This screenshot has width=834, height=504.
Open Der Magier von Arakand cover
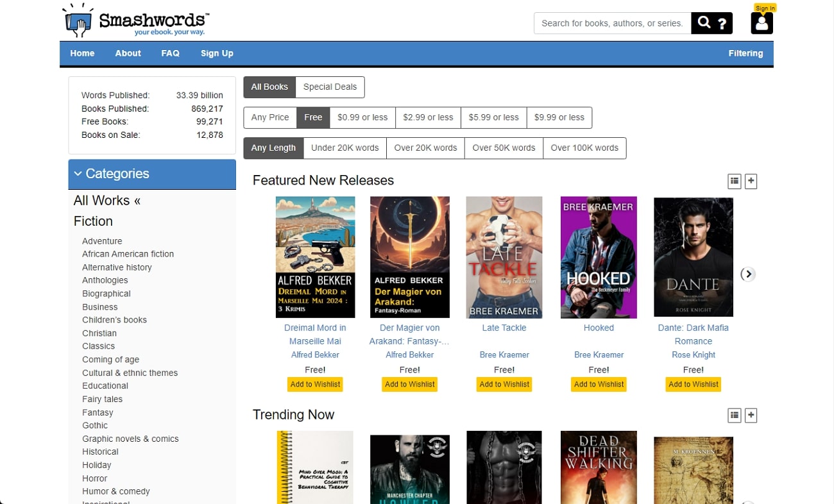pos(410,257)
